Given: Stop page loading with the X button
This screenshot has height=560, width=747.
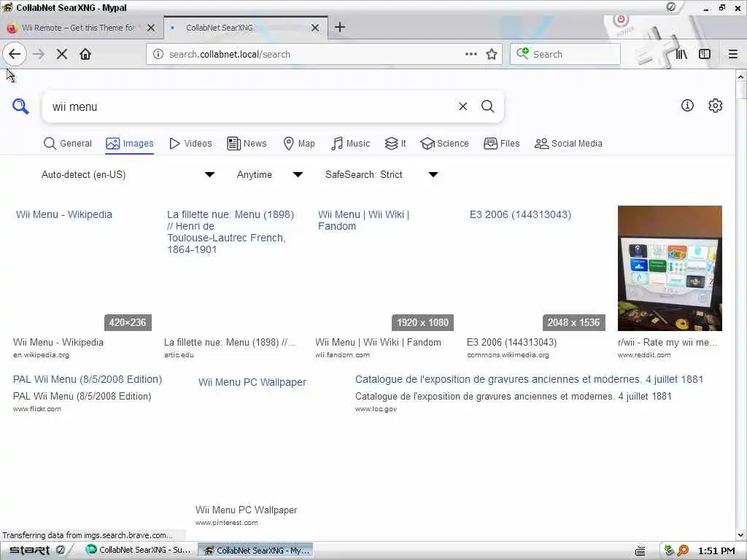Looking at the screenshot, I should coord(61,54).
